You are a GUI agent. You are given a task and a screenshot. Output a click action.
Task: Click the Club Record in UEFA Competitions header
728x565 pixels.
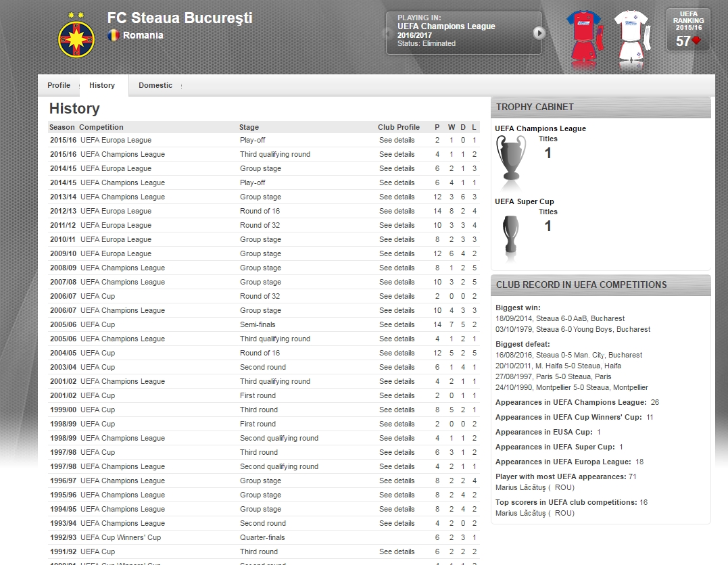click(x=600, y=285)
